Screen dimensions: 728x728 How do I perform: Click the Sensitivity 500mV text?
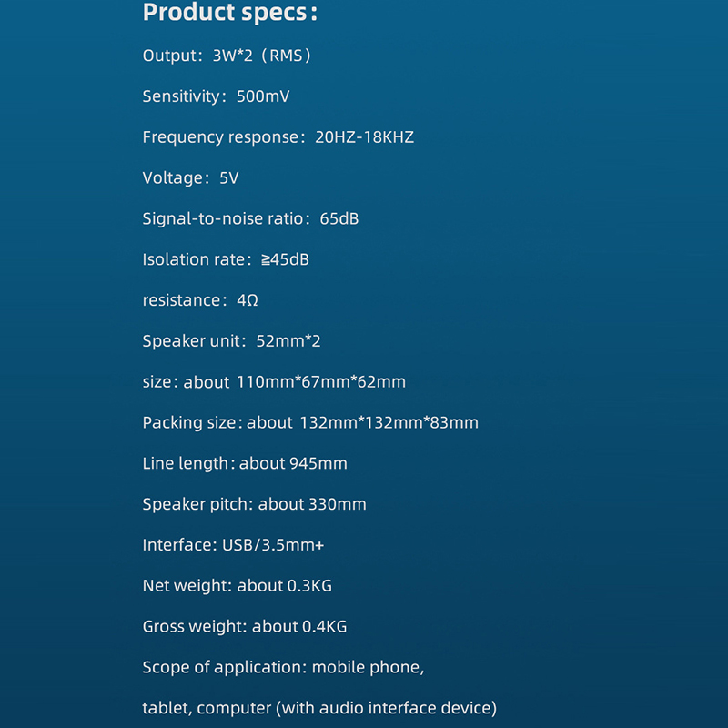[216, 96]
